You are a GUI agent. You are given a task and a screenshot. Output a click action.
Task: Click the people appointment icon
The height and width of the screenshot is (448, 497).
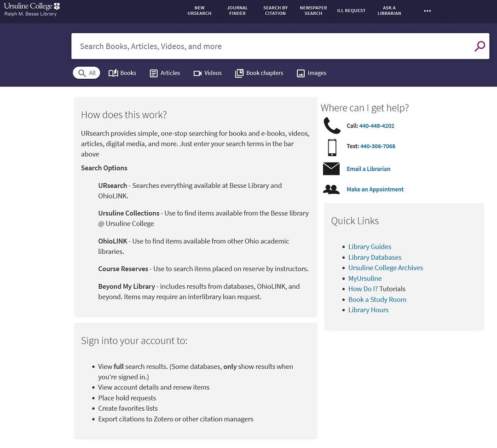(x=331, y=189)
